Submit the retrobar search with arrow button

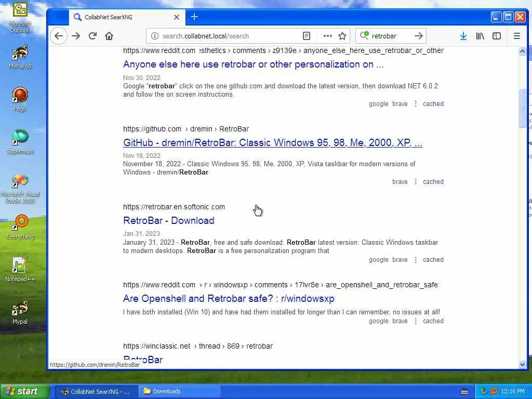(x=419, y=36)
